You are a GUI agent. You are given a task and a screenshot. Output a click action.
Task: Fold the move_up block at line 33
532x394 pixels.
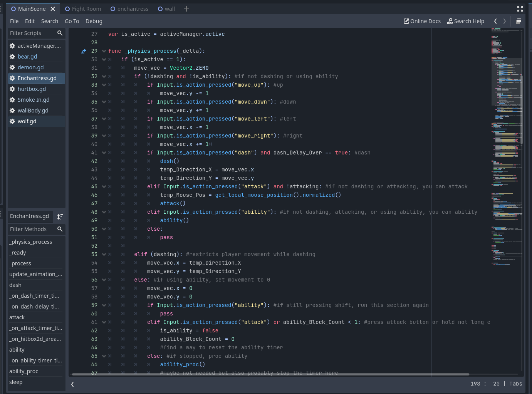(x=104, y=85)
